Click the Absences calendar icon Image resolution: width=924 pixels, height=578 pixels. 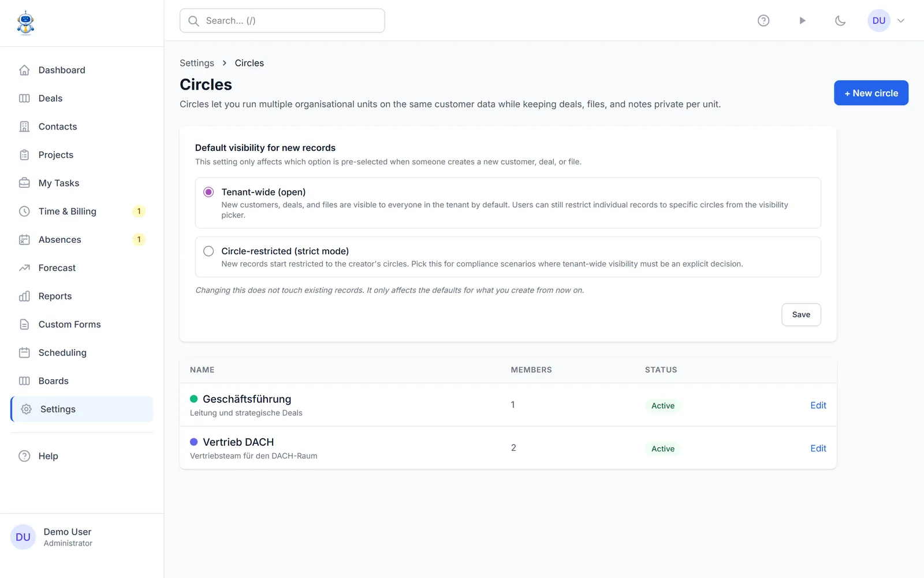[x=24, y=240]
